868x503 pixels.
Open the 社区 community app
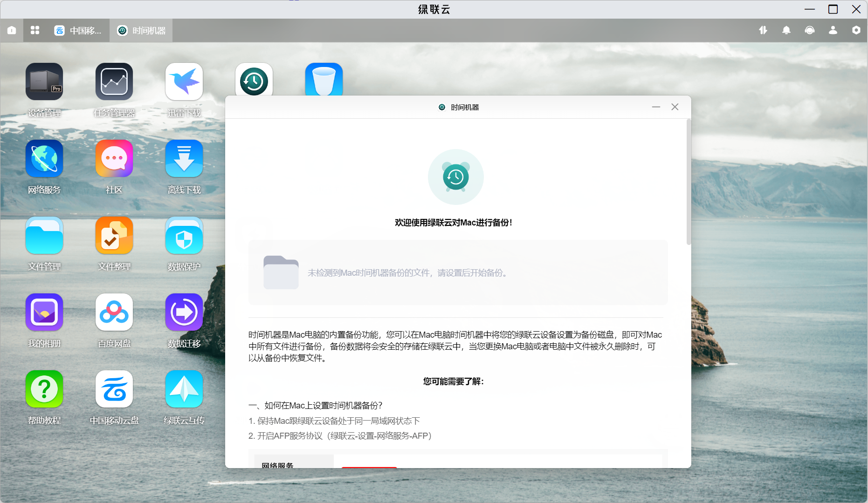pos(114,159)
